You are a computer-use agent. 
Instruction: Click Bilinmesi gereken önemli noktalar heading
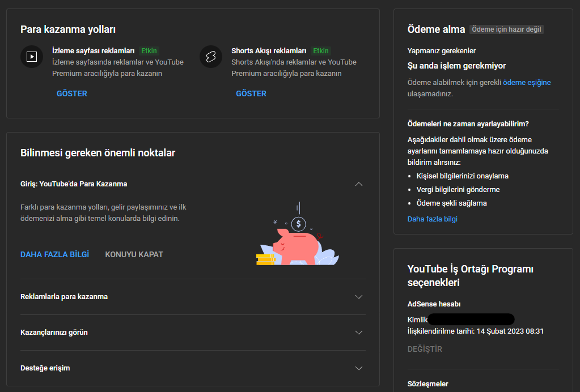click(98, 153)
